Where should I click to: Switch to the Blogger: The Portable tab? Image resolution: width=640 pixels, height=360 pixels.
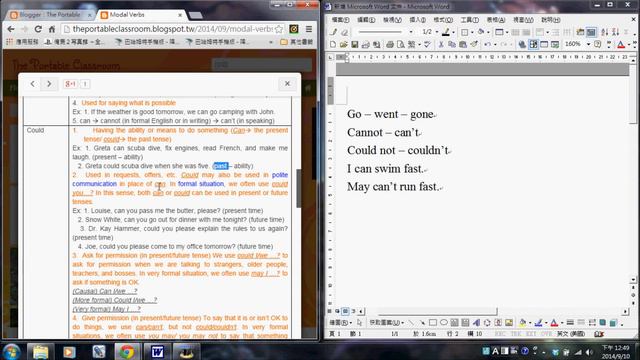pyautogui.click(x=51, y=15)
